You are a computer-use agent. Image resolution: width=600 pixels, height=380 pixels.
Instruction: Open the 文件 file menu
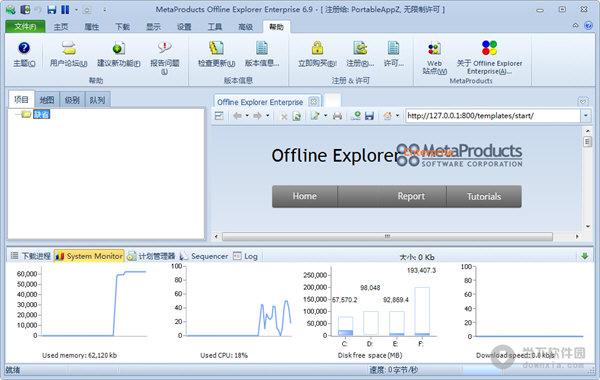pos(25,26)
